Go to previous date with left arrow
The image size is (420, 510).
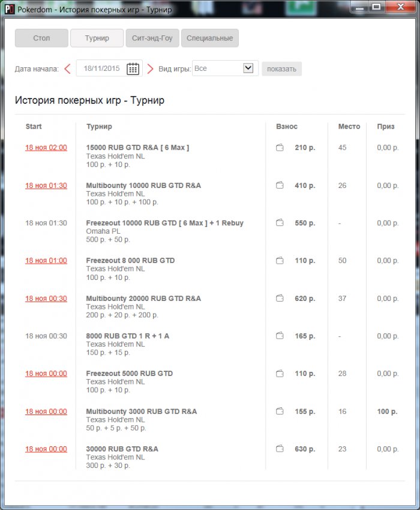(x=67, y=68)
